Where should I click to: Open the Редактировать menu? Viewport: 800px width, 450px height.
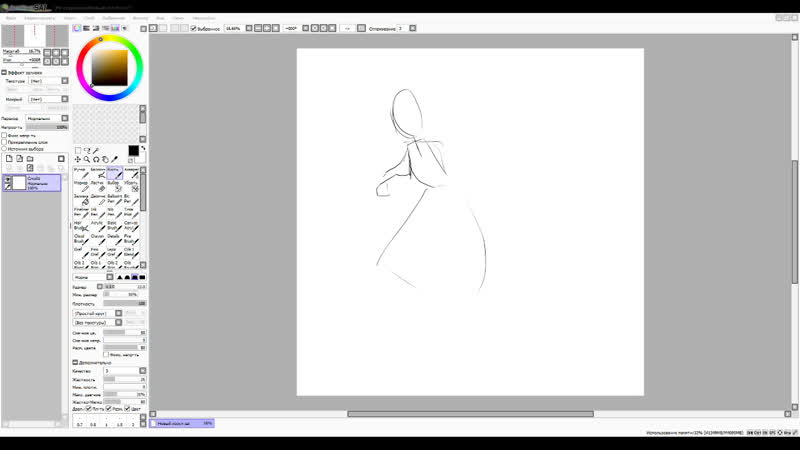tap(39, 18)
